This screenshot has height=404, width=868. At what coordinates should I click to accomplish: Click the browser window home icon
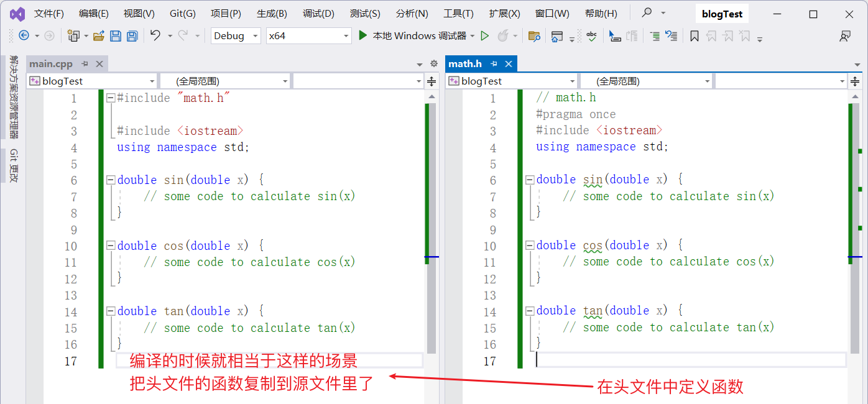click(x=557, y=37)
